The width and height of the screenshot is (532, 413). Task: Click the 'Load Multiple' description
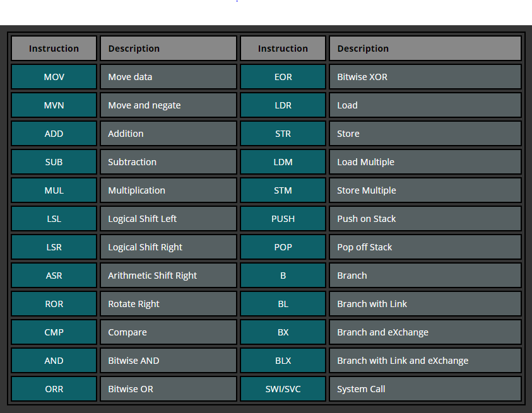pos(425,162)
